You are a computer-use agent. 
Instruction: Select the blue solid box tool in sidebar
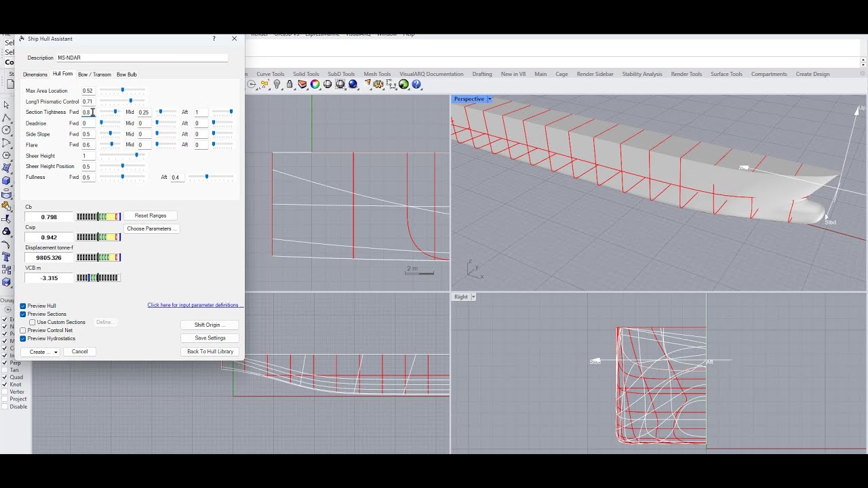click(6, 181)
